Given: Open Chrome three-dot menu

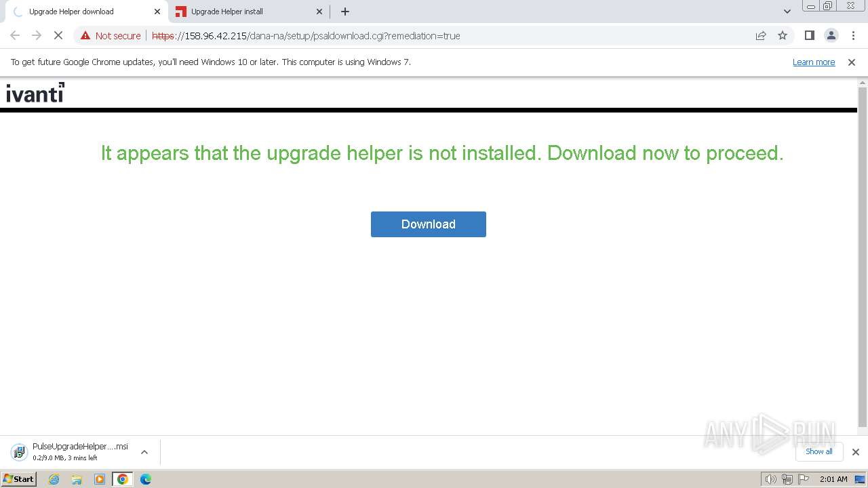Looking at the screenshot, I should point(852,35).
